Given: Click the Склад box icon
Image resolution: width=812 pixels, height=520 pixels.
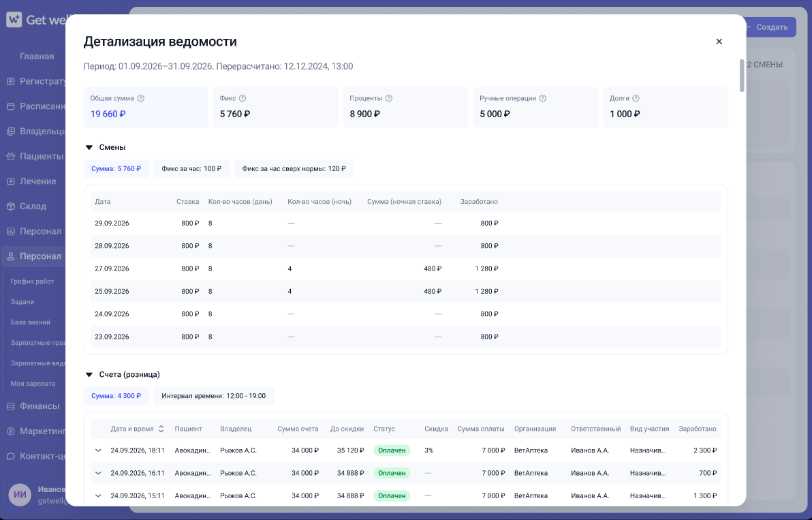Looking at the screenshot, I should (10, 206).
